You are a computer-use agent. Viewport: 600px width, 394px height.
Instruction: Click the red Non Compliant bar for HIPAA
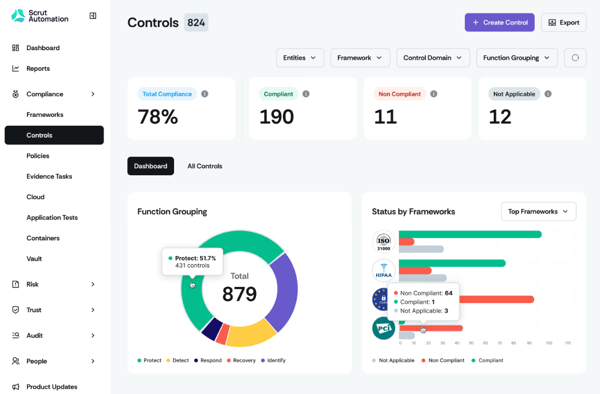[x=415, y=270]
